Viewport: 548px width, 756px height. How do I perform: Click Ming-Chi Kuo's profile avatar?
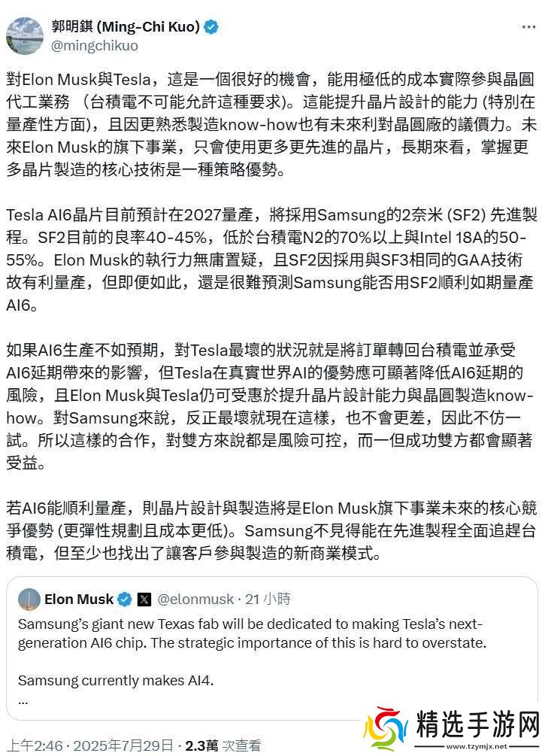[x=26, y=35]
